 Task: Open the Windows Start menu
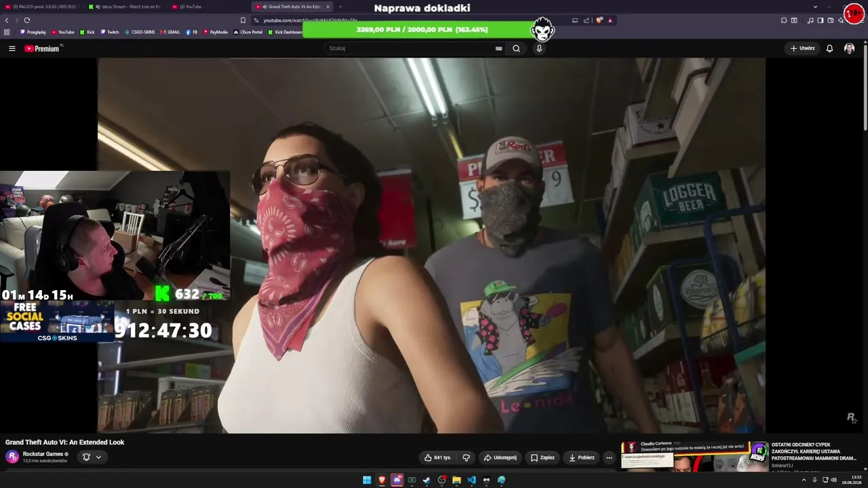coord(367,480)
